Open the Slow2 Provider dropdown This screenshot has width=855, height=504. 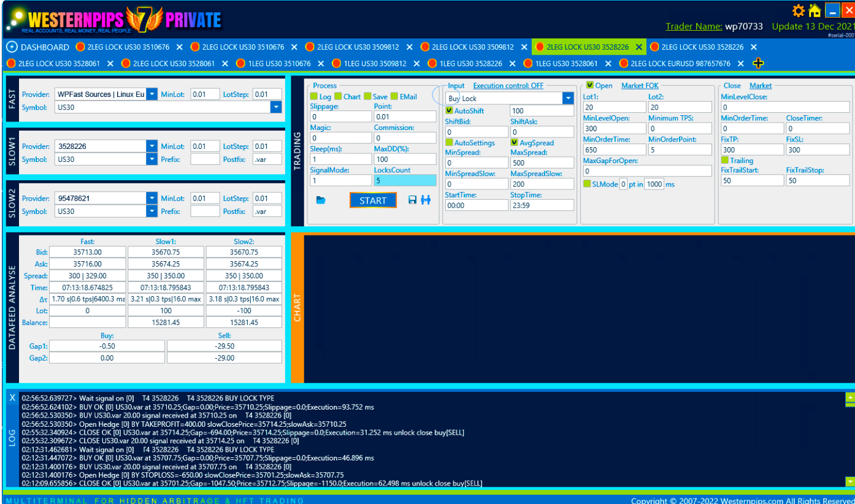click(x=152, y=199)
